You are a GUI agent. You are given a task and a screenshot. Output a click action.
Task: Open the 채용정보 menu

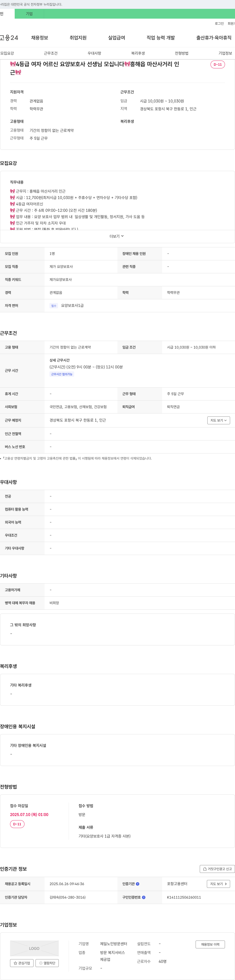point(39,38)
